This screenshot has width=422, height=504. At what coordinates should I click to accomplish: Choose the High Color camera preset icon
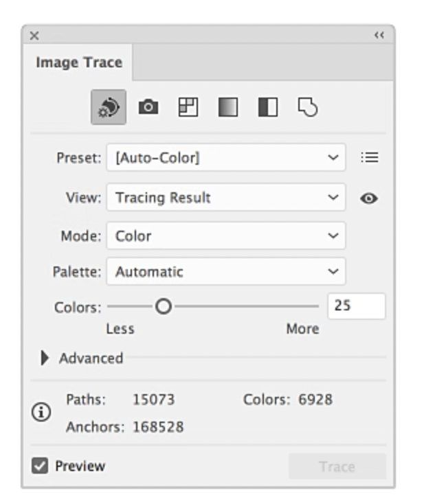click(x=148, y=107)
